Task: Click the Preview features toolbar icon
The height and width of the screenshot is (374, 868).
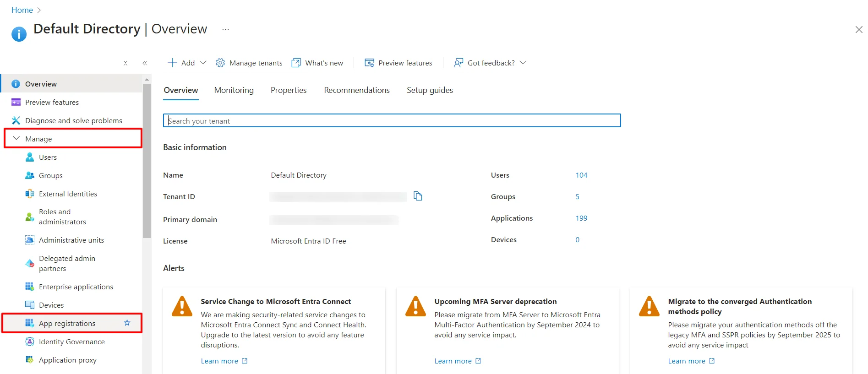Action: pos(369,63)
